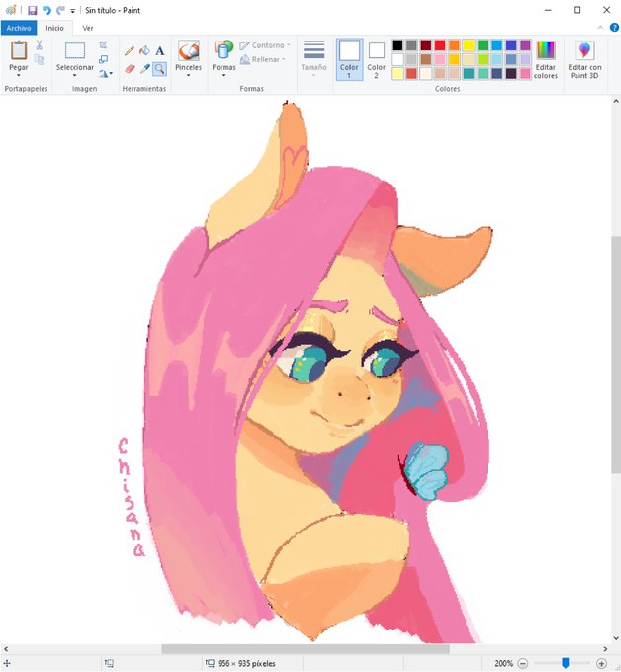Expand the Formas dropdown arrow
The height and width of the screenshot is (672, 621).
pos(223,76)
